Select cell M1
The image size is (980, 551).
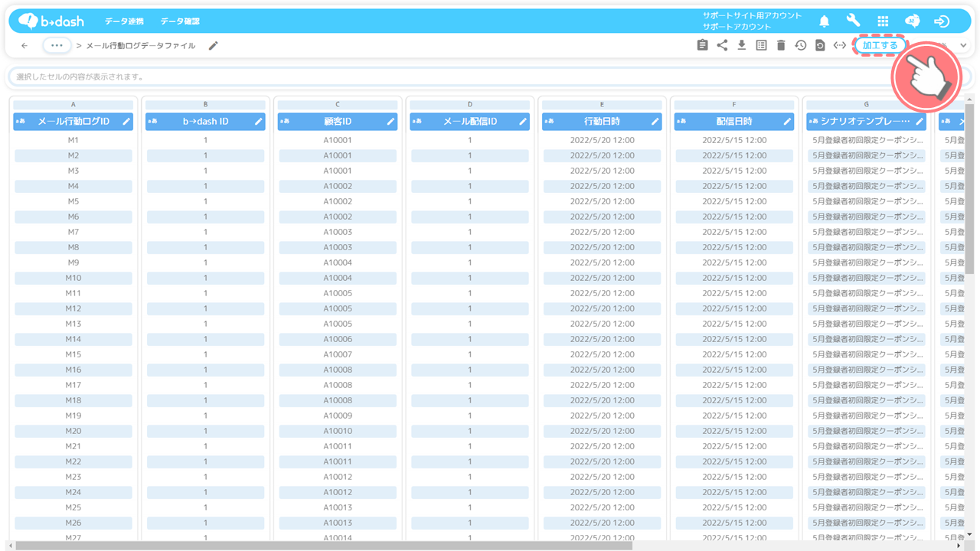tap(73, 140)
